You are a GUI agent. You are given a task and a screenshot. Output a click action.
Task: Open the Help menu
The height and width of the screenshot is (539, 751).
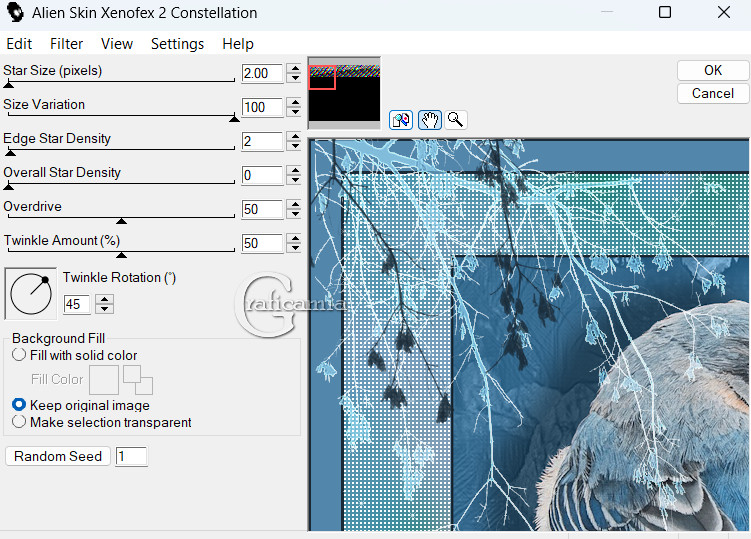click(x=238, y=44)
